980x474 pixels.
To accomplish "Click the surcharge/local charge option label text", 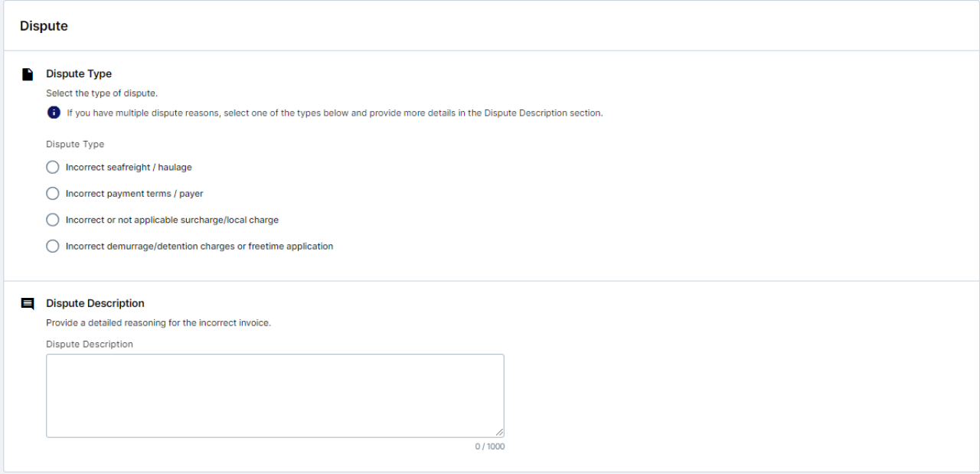I will [x=172, y=220].
